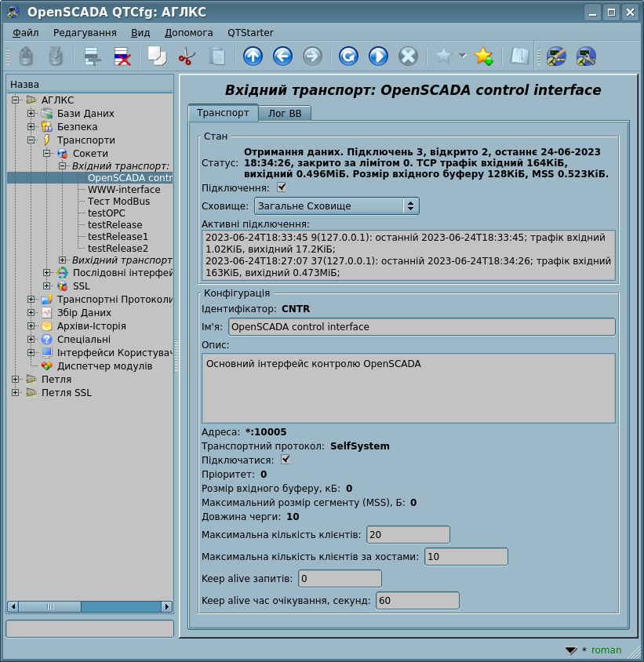644x662 pixels.
Task: Open the manual book icon
Action: 519,56
